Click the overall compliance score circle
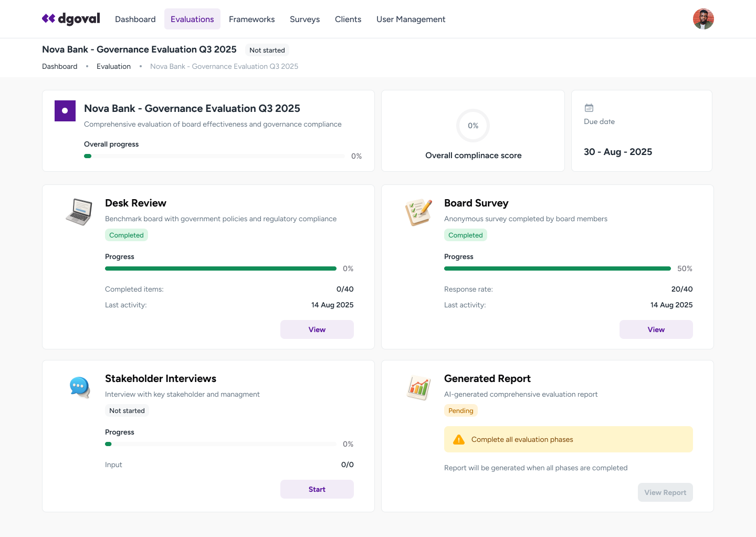Screen dimensions: 756x537 pos(473,126)
